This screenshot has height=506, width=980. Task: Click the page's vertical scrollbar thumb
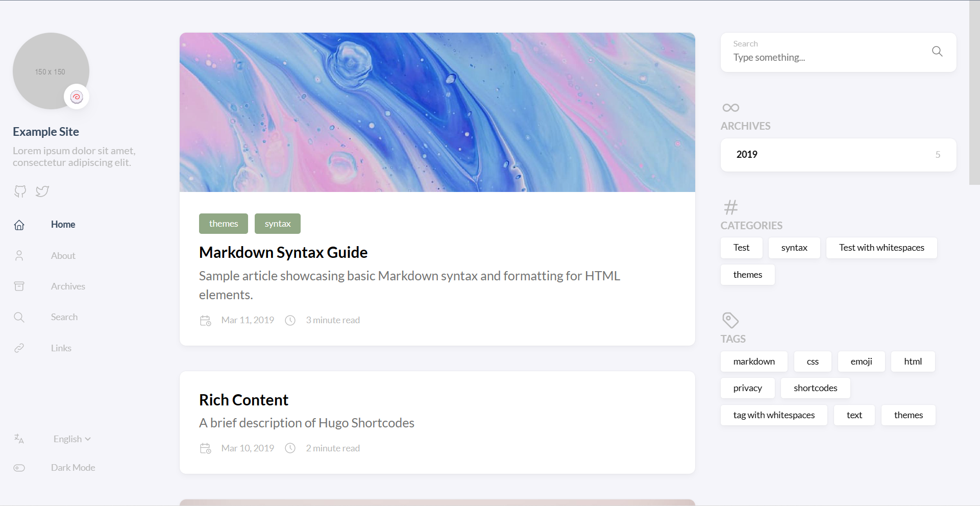974,92
